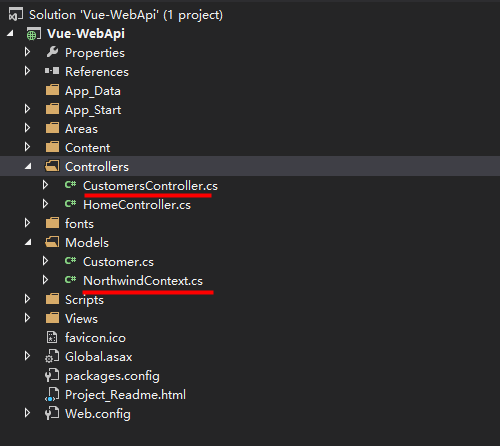Viewport: 500px width, 446px height.
Task: Click the Project_Readme.html file icon
Action: (x=52, y=394)
